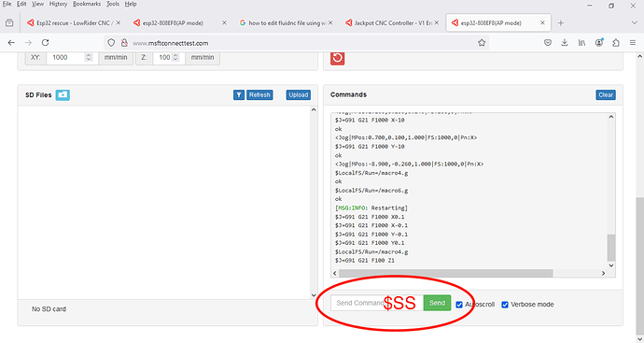Click the SD Files list scroll-up arrow
Screen dimensions: 644x343
(314, 109)
